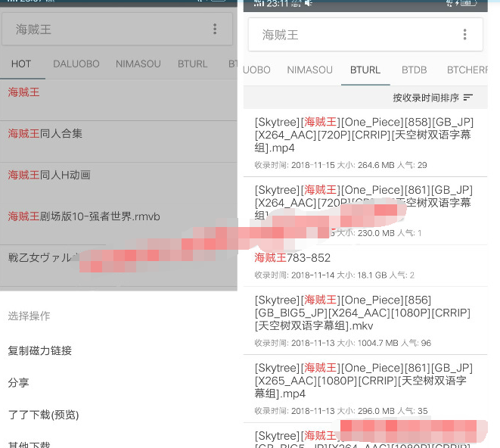Tap suggestion starting with 戦乙女ヴァル
The height and width of the screenshot is (448, 500).
[118, 266]
